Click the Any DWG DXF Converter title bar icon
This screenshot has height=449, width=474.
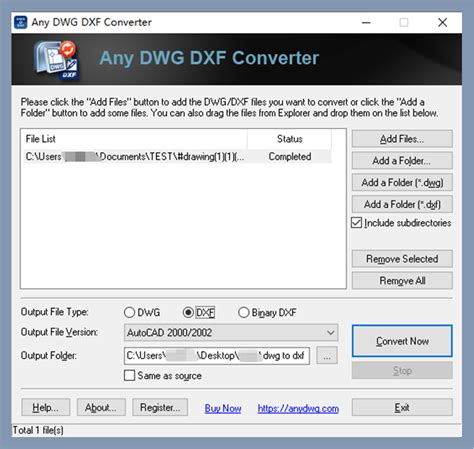[21, 22]
